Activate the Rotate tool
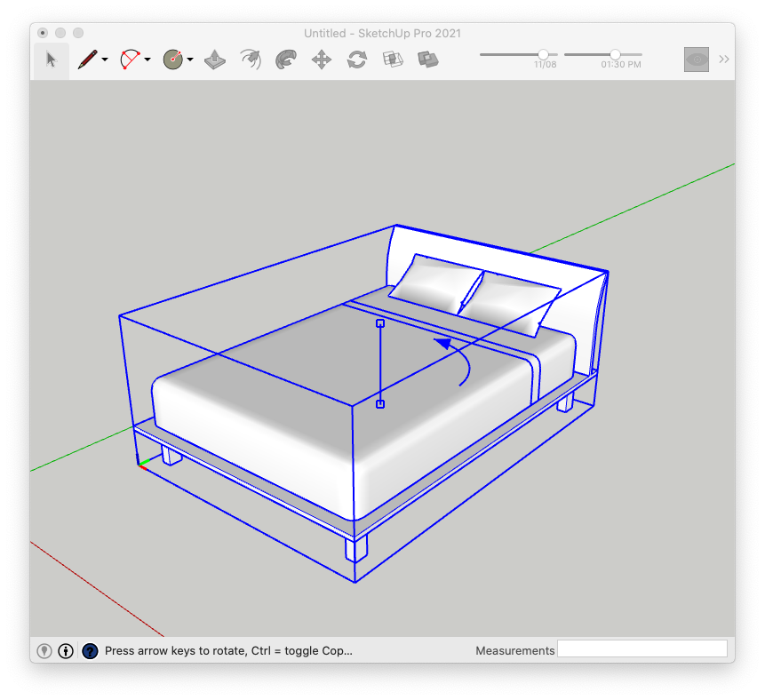This screenshot has width=765, height=700. 357,60
